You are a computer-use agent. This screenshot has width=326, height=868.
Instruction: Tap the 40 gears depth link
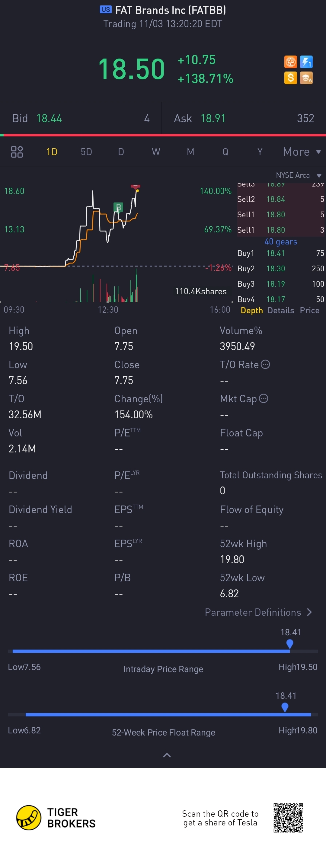point(280,242)
